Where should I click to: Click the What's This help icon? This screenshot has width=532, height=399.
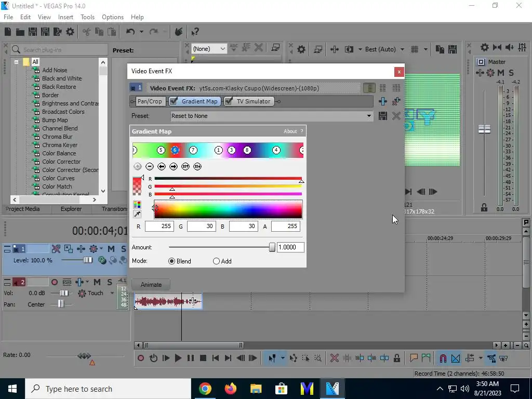[195, 32]
